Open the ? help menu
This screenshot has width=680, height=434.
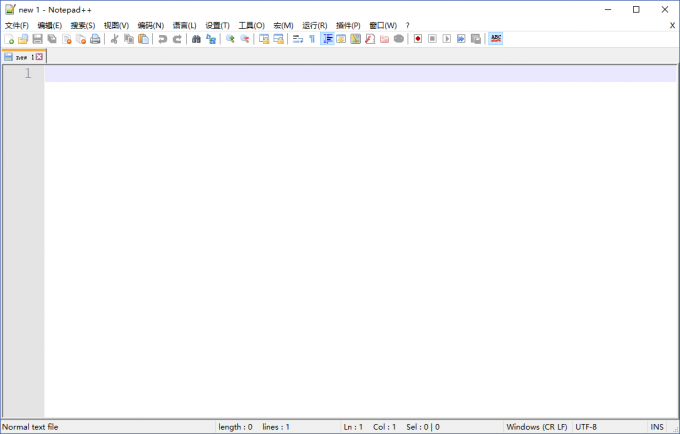(x=407, y=26)
